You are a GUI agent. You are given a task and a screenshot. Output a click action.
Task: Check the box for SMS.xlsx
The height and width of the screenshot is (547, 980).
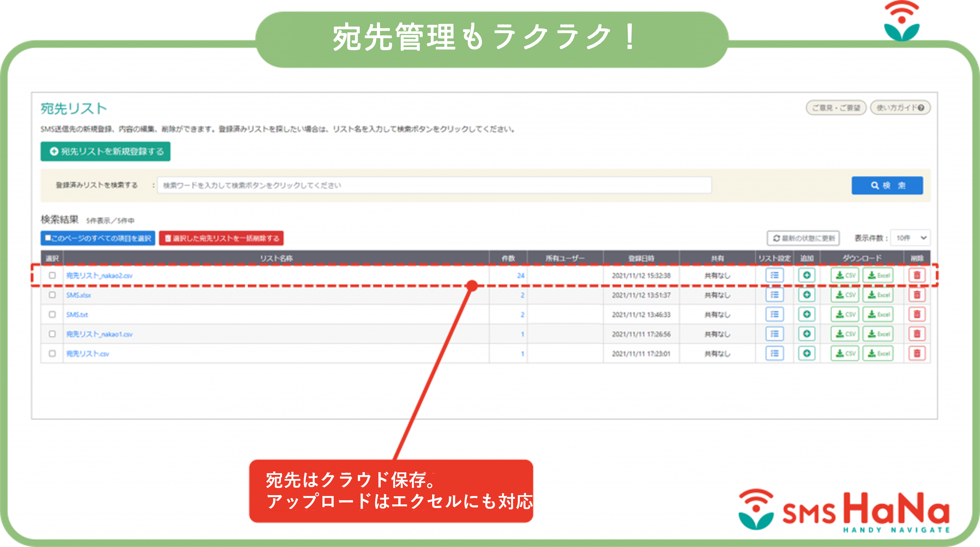[x=52, y=295]
